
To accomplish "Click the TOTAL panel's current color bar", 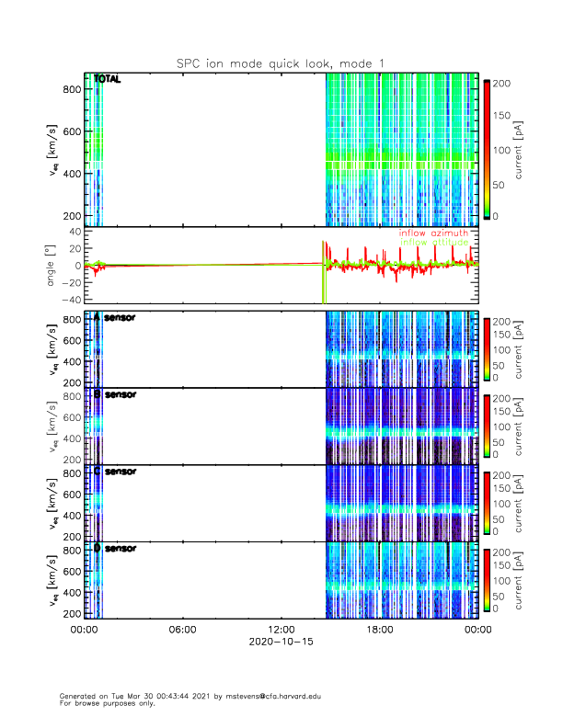I will point(486,149).
